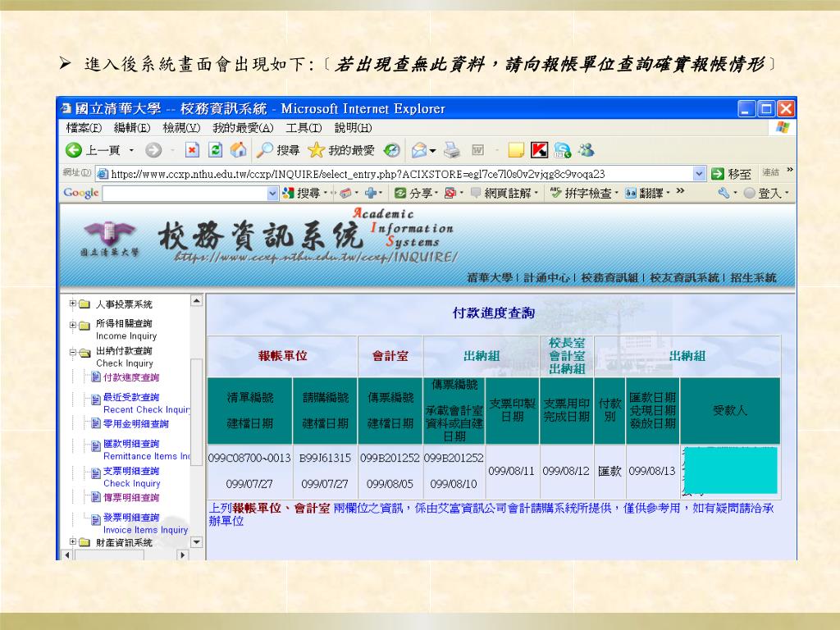Click the Back arrow button in IE toolbar
Screen dimensions: 840x630
point(73,150)
